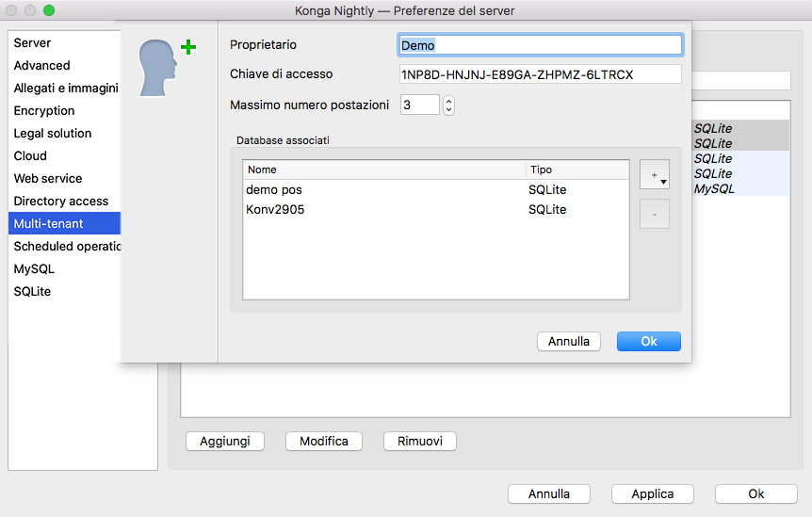Click the Chiave di accesso field
Image resolution: width=812 pixels, height=517 pixels.
pyautogui.click(x=540, y=74)
